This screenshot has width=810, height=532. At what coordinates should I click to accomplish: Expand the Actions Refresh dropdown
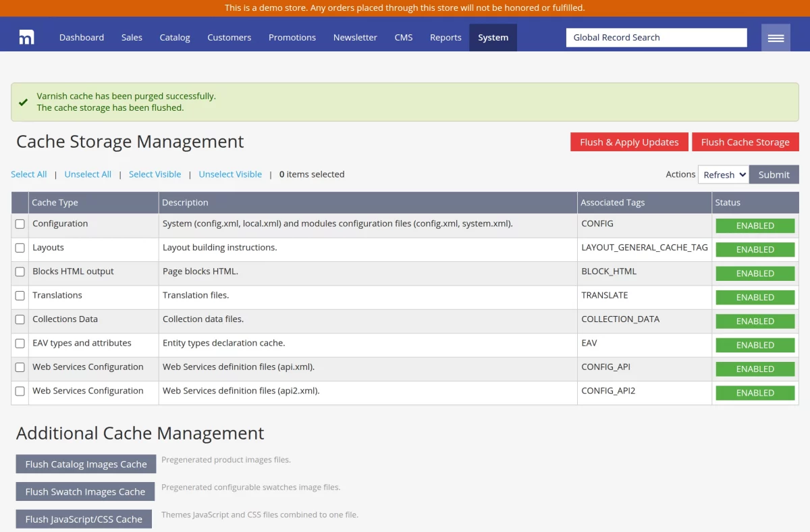723,174
